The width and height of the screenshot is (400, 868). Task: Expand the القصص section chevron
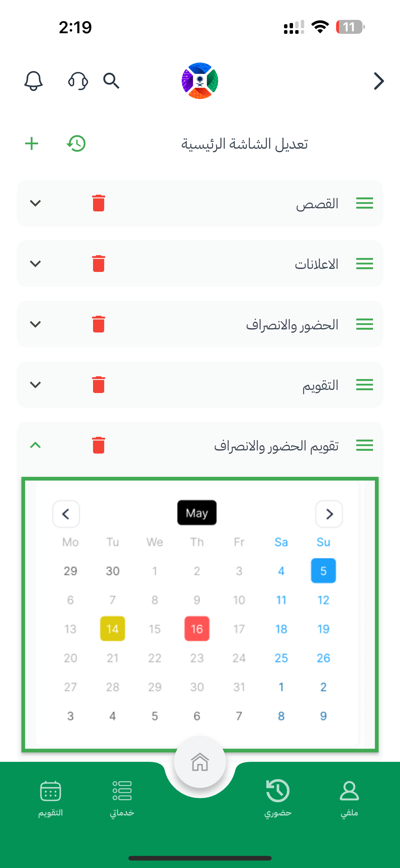pyautogui.click(x=35, y=203)
